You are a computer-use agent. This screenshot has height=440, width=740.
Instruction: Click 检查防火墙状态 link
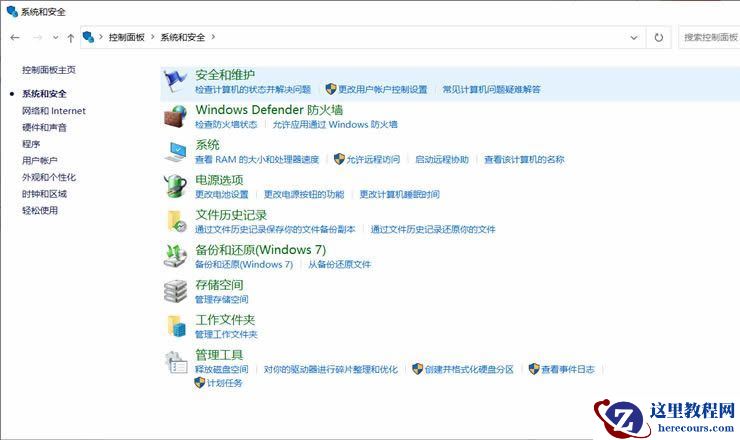coord(226,124)
